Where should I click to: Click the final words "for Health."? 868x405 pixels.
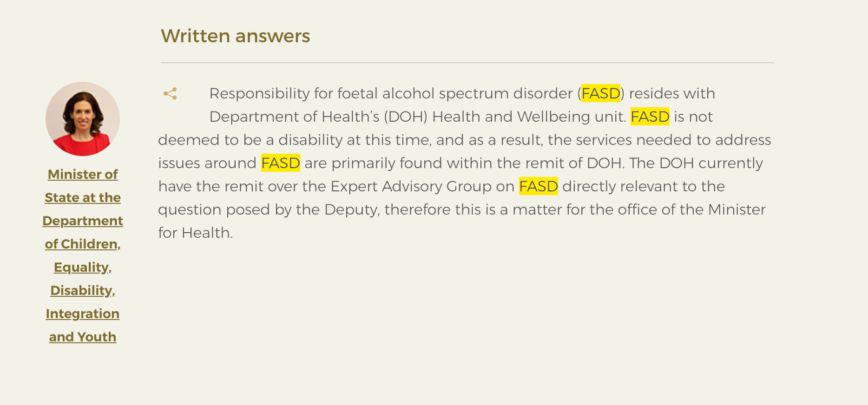pos(196,233)
